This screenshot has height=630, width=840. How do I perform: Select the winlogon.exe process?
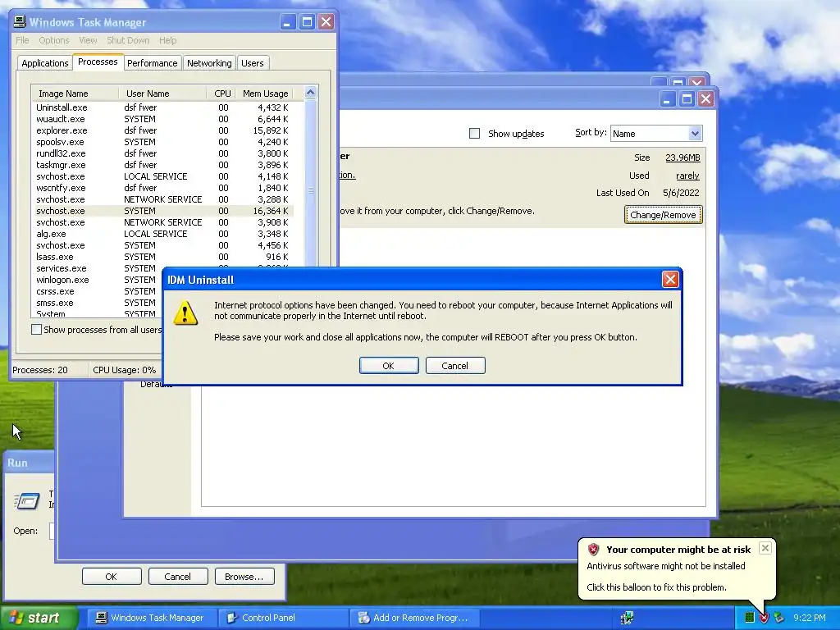98,280
